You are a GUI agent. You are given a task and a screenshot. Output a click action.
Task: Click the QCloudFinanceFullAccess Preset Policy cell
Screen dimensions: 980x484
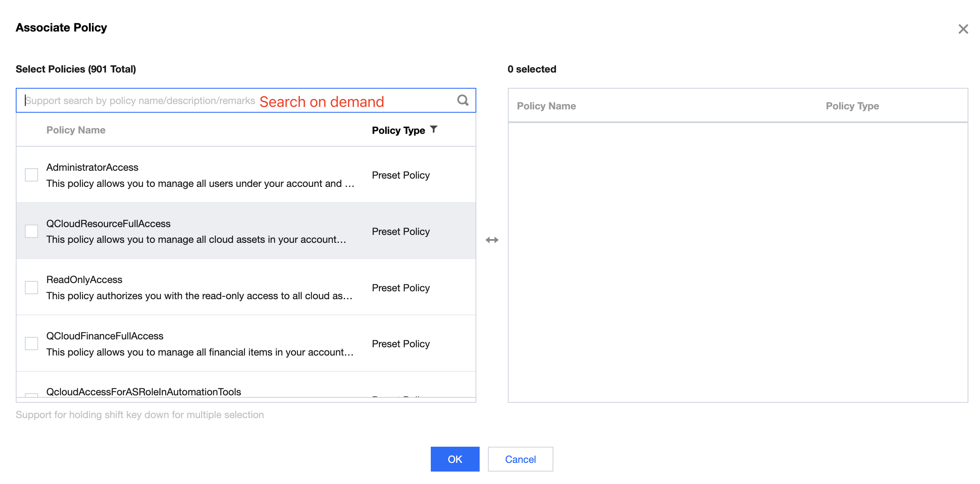(401, 344)
